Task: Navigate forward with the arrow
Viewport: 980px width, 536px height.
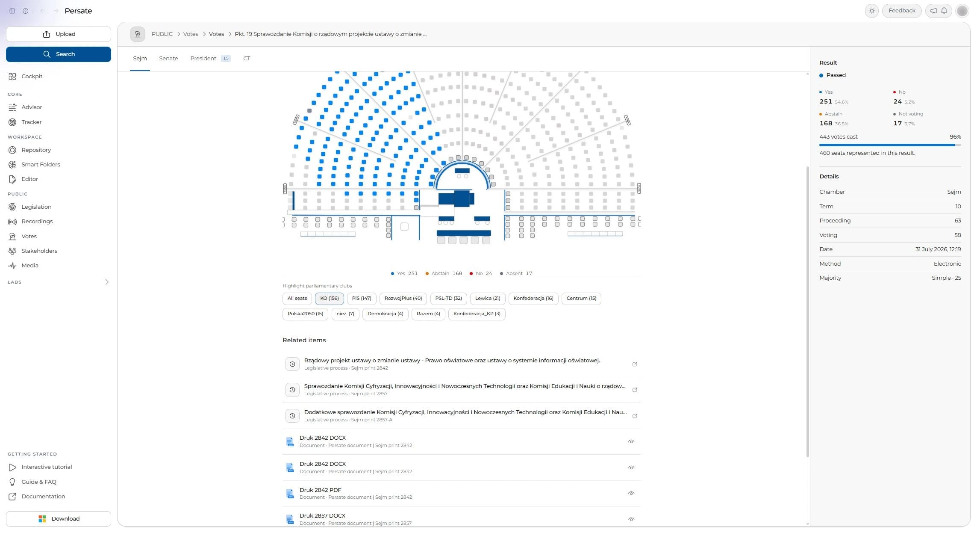Action: pyautogui.click(x=56, y=11)
